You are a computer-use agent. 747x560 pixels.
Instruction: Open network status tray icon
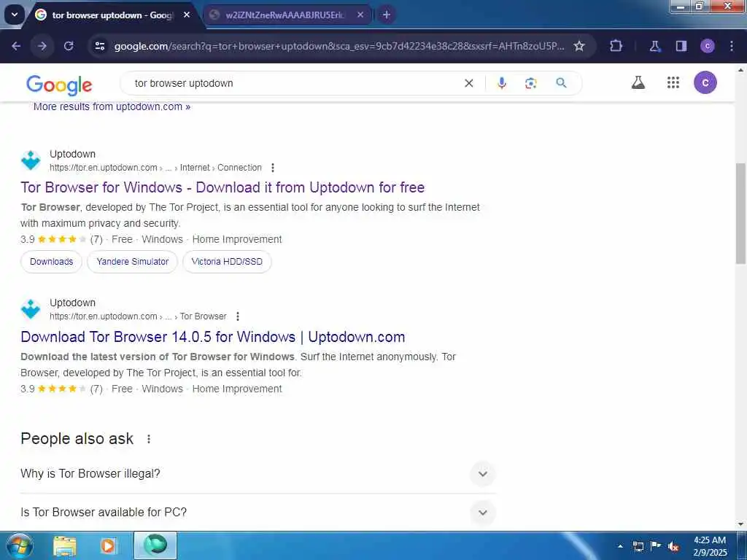638,546
